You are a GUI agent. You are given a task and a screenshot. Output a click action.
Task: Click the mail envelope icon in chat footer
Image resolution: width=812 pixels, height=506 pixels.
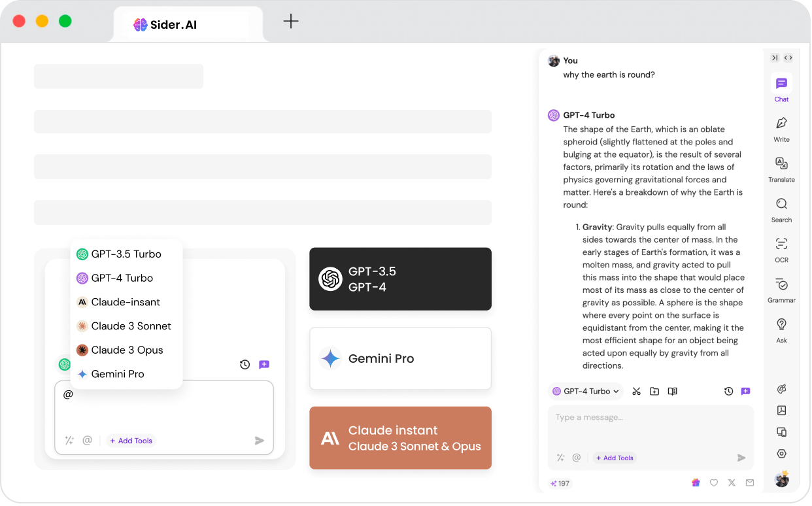click(x=750, y=483)
